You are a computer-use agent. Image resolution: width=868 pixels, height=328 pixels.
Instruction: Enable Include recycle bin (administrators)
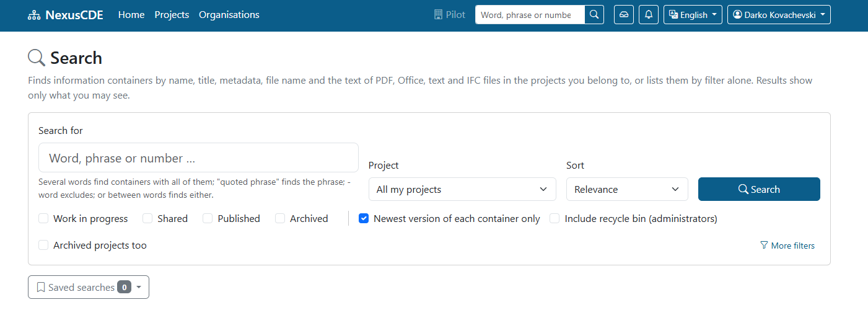pos(555,218)
